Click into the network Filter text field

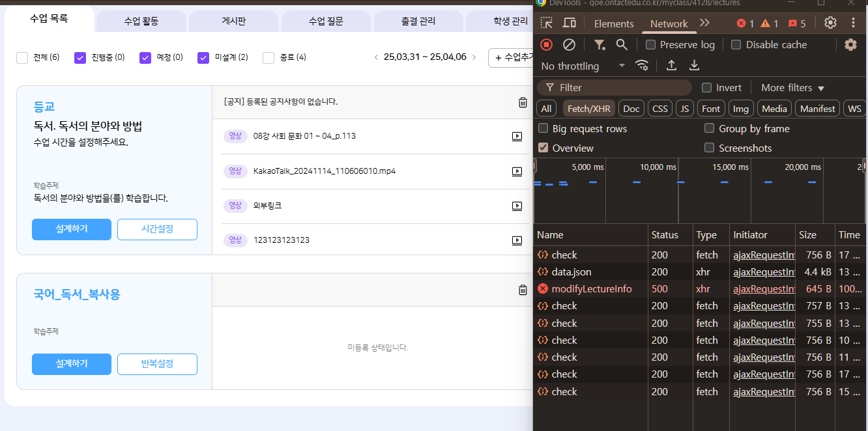pyautogui.click(x=619, y=88)
